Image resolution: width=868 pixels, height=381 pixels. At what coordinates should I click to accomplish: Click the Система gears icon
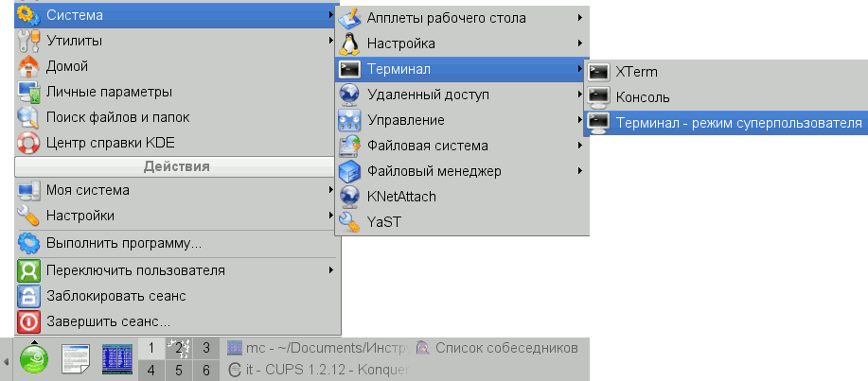[28, 15]
